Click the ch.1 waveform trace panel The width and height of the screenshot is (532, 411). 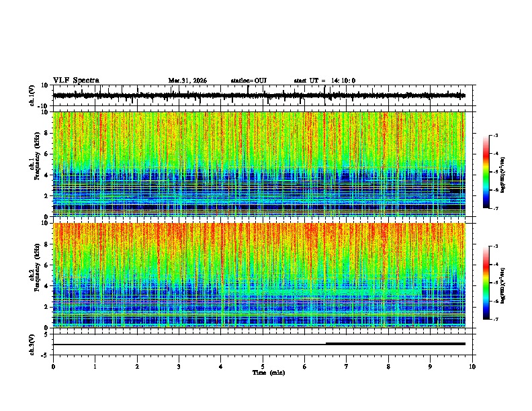263,95
